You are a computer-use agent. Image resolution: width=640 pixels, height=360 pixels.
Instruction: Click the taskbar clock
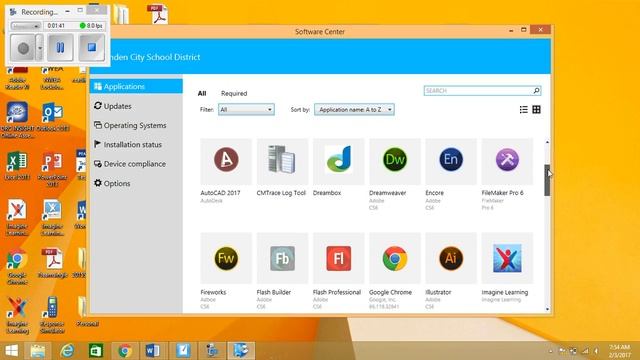[620, 351]
